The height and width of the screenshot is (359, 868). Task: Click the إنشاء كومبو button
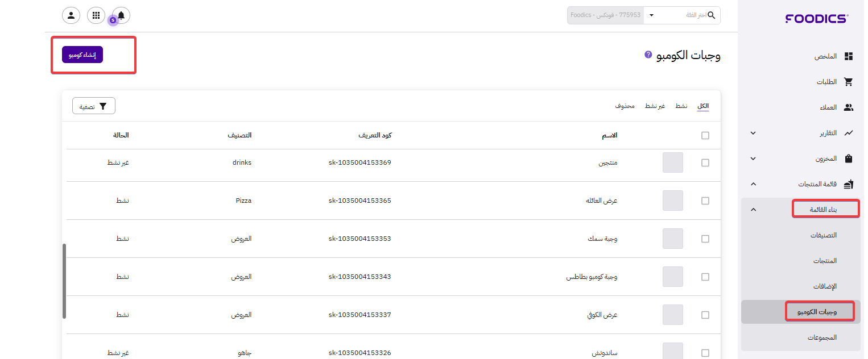tap(82, 55)
